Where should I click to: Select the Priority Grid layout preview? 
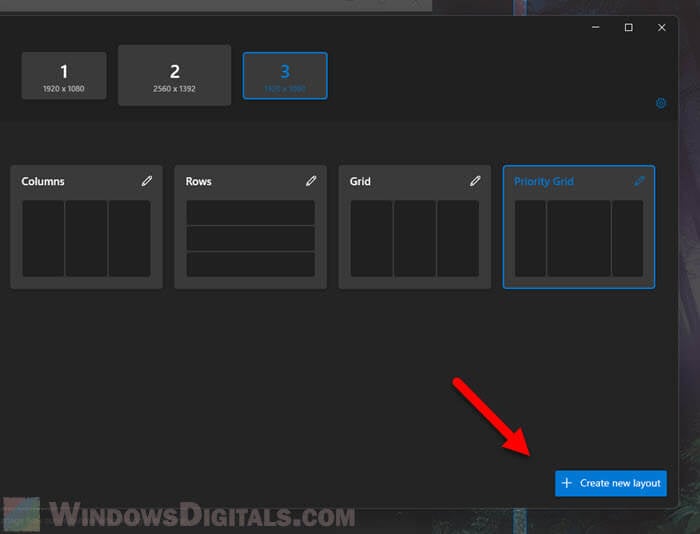point(579,238)
